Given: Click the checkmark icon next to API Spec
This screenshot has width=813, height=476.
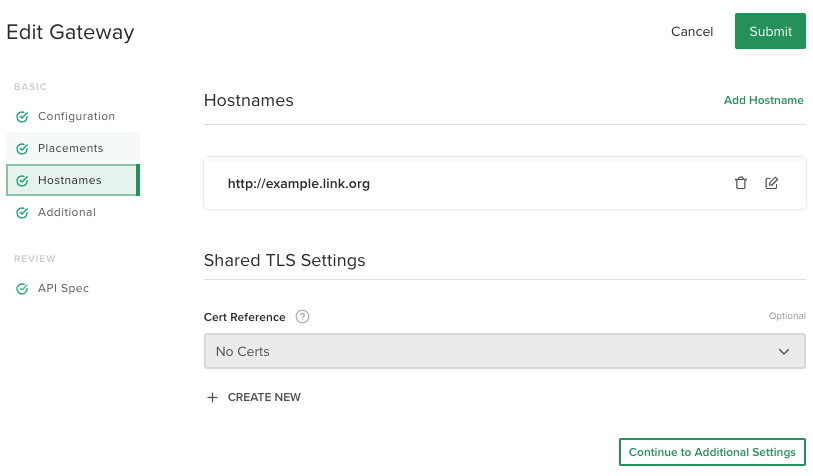Looking at the screenshot, I should (x=22, y=289).
